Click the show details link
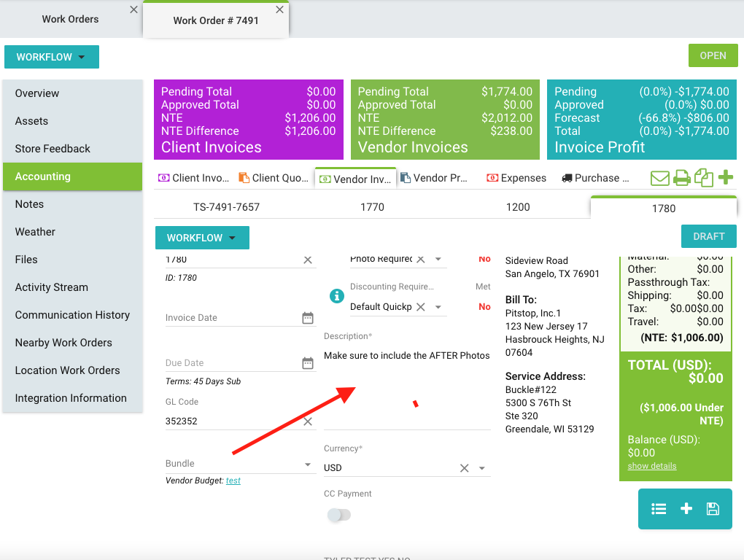Screen dimensions: 744x560 (x=652, y=466)
